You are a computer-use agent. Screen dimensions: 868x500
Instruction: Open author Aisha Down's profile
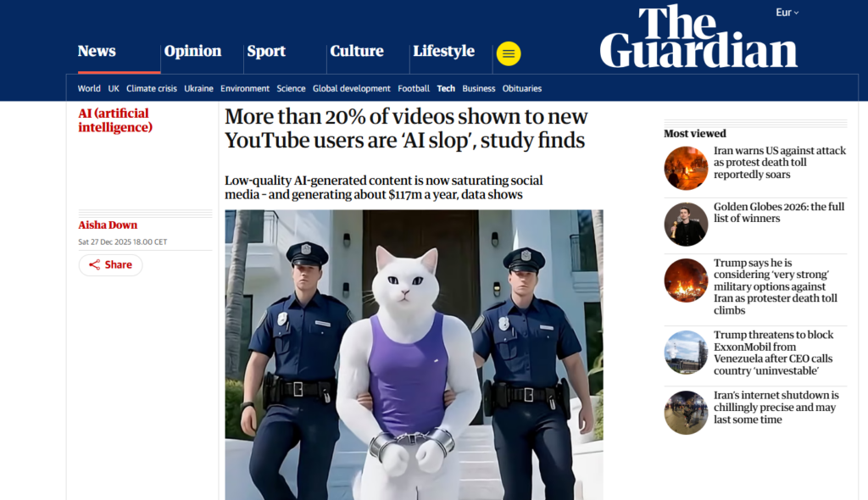[x=108, y=225]
